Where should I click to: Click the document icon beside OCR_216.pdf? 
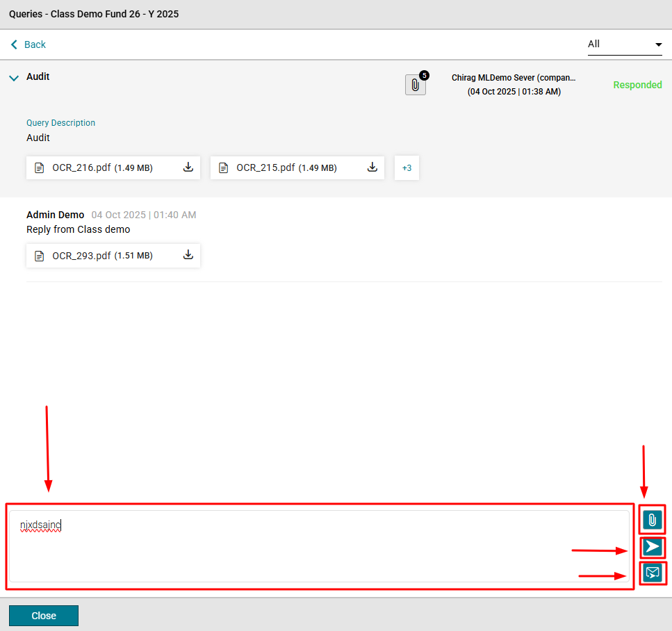point(40,168)
